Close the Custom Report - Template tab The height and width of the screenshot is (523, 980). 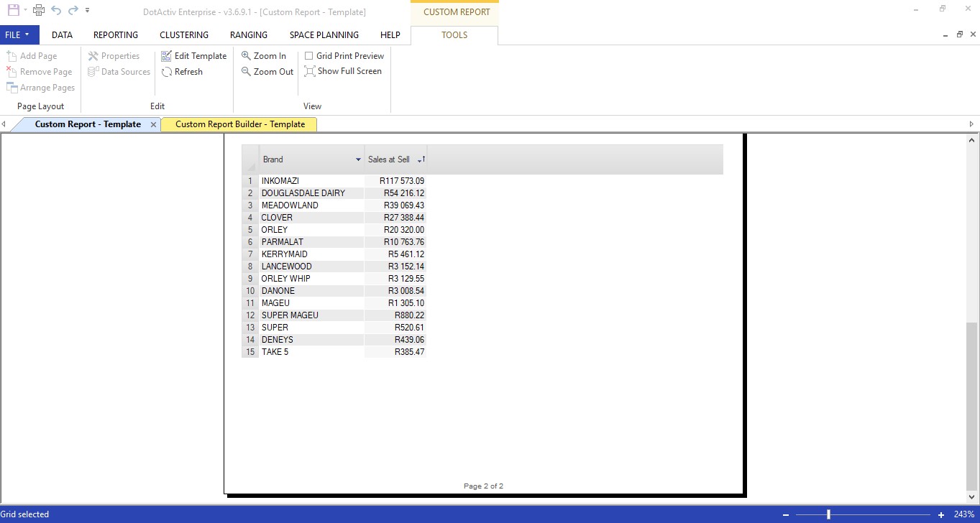click(153, 124)
